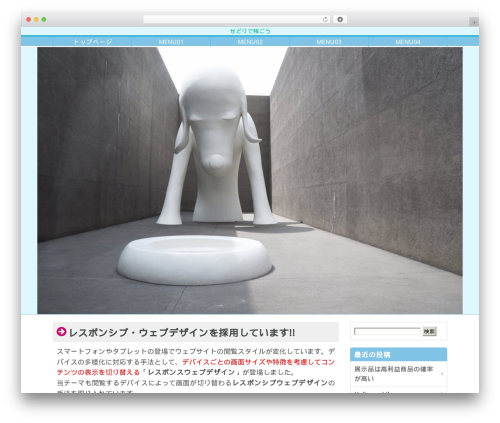This screenshot has height=423, width=500.
Task: Close the browser window with red button
Action: click(x=29, y=19)
